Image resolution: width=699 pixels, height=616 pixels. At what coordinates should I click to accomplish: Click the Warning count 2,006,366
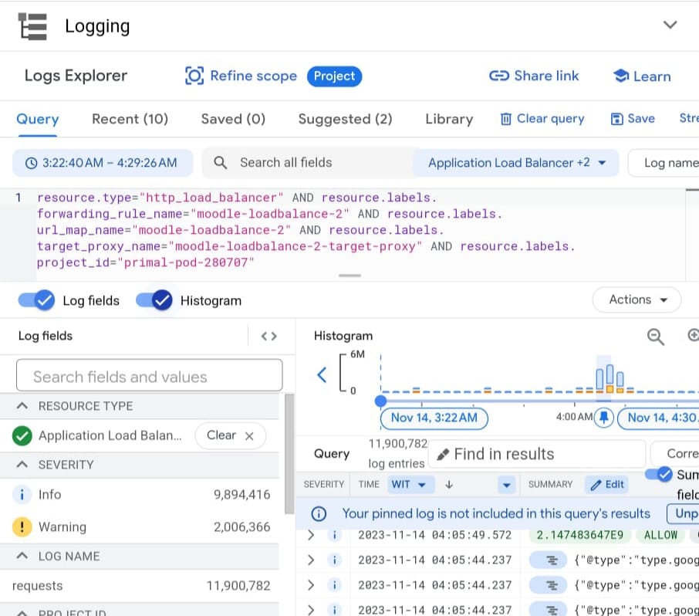241,526
